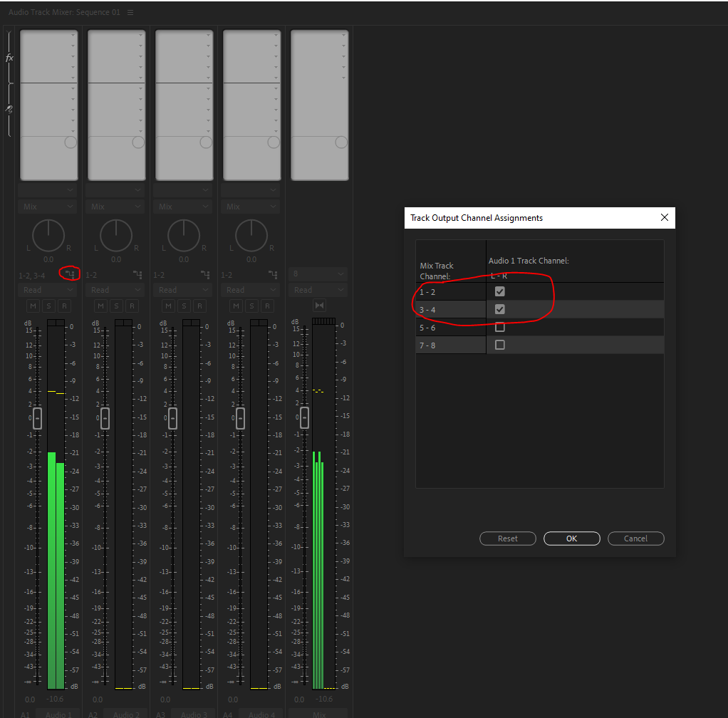728x718 pixels.
Task: Open the Mix assignment dropdown on Audio 3
Action: click(182, 206)
